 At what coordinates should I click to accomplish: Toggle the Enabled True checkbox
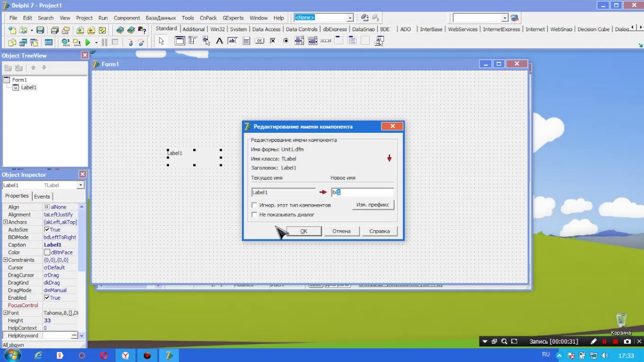tap(47, 298)
